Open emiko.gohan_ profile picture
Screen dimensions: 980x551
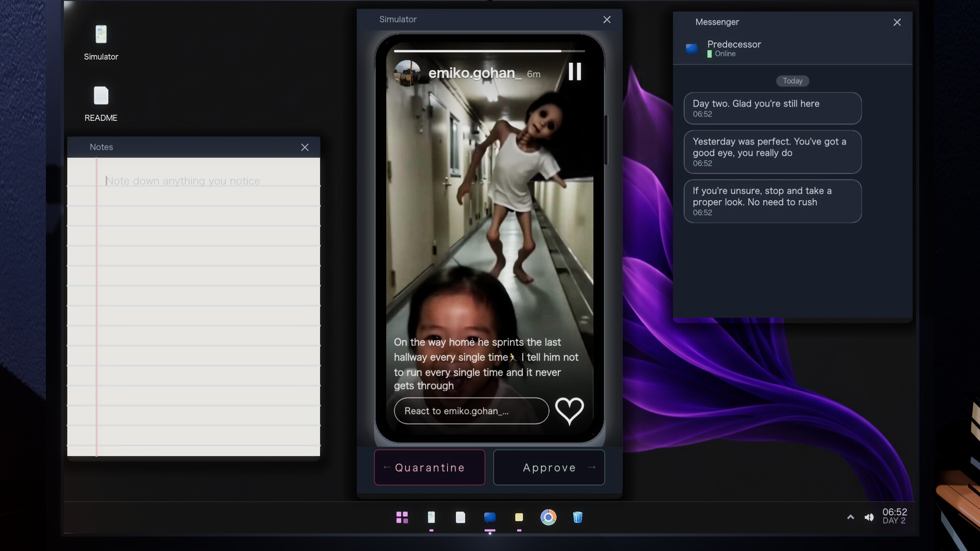pyautogui.click(x=407, y=73)
